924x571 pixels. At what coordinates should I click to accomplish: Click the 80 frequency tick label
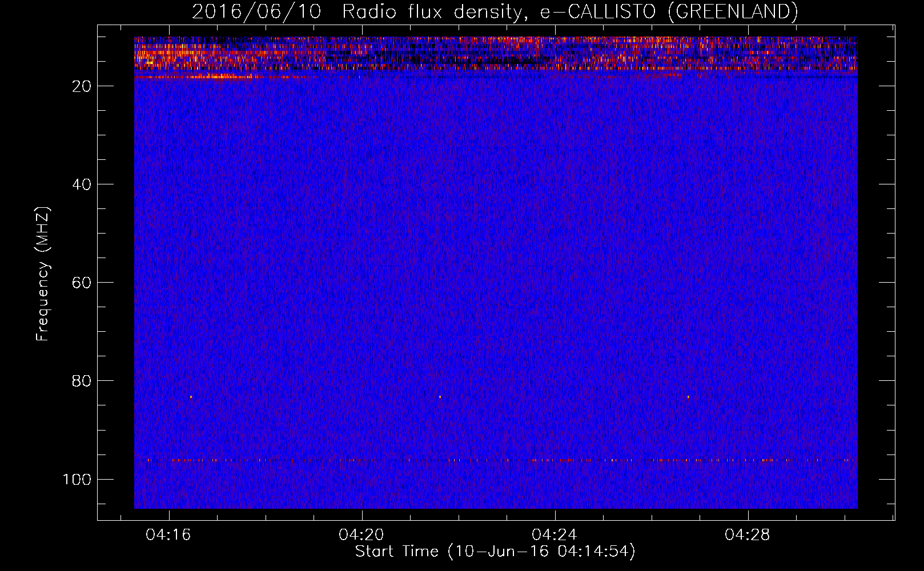[82, 381]
